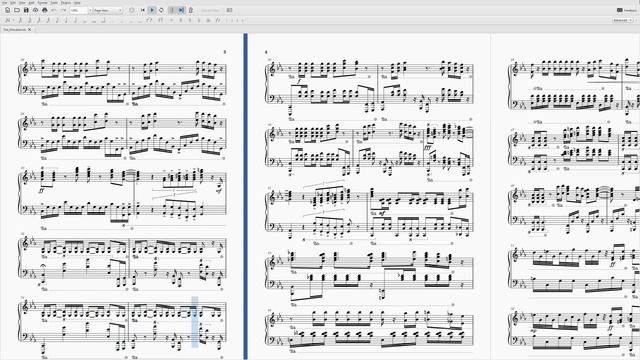Viewport: 640px width, 360px height.
Task: Rewind playback to start position
Action: point(143,10)
